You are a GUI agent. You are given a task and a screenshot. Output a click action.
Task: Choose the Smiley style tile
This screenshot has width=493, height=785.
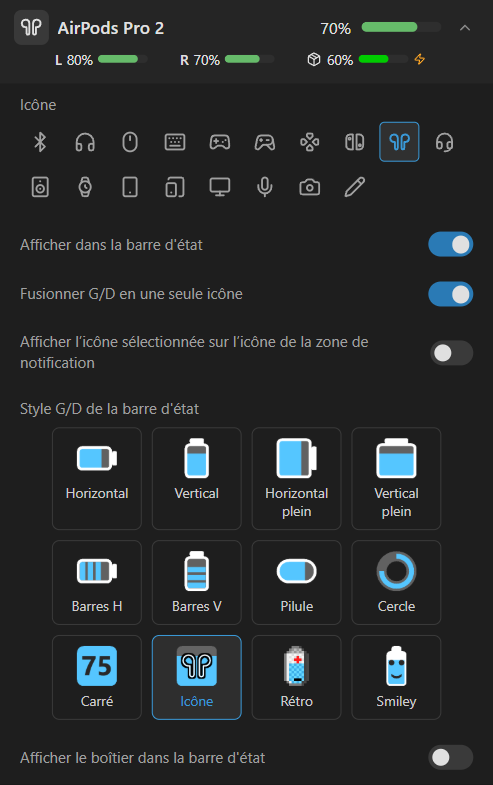pos(396,677)
